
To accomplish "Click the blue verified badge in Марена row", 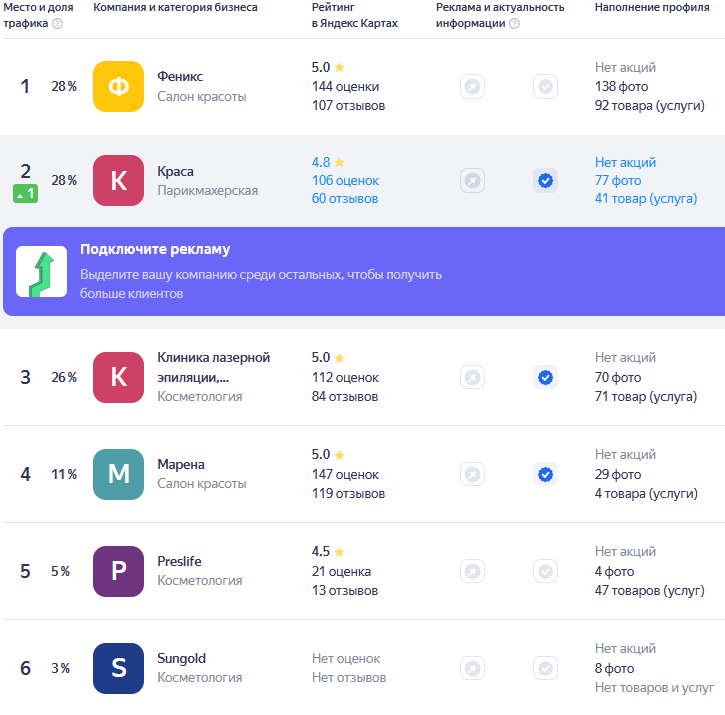I will (546, 475).
